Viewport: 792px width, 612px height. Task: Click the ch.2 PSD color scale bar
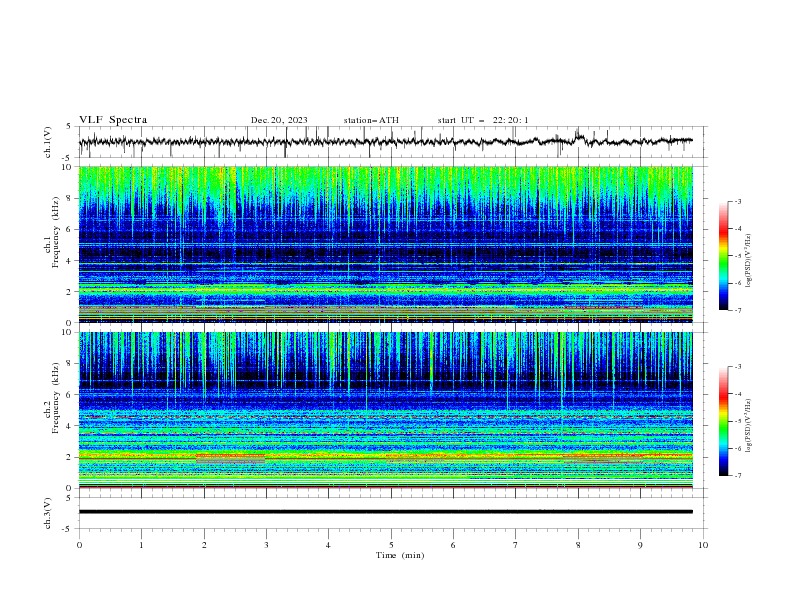coord(723,421)
